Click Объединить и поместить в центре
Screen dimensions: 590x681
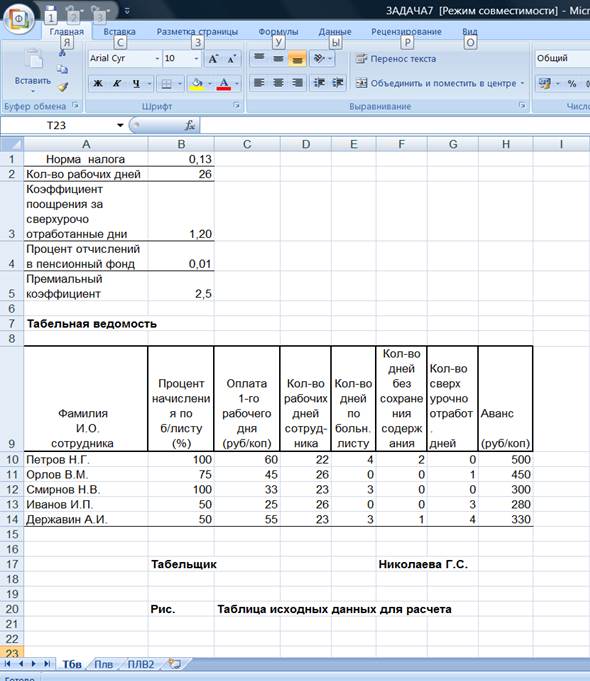click(x=436, y=83)
